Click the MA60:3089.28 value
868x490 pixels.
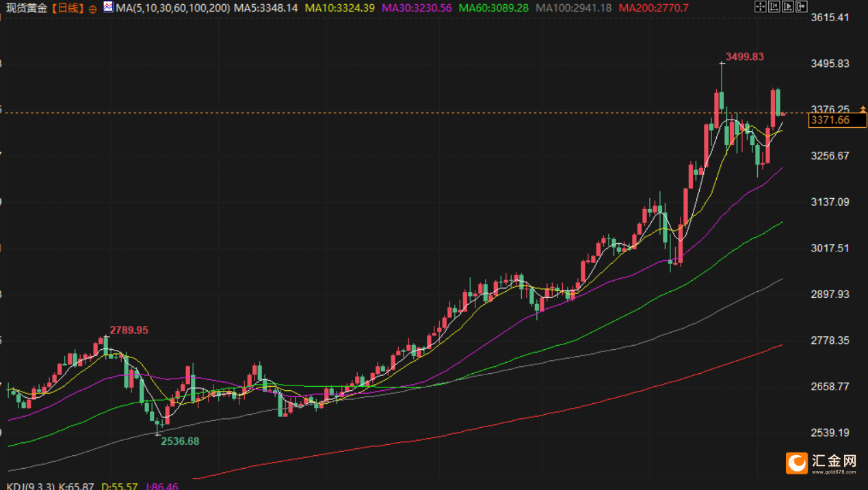point(493,8)
